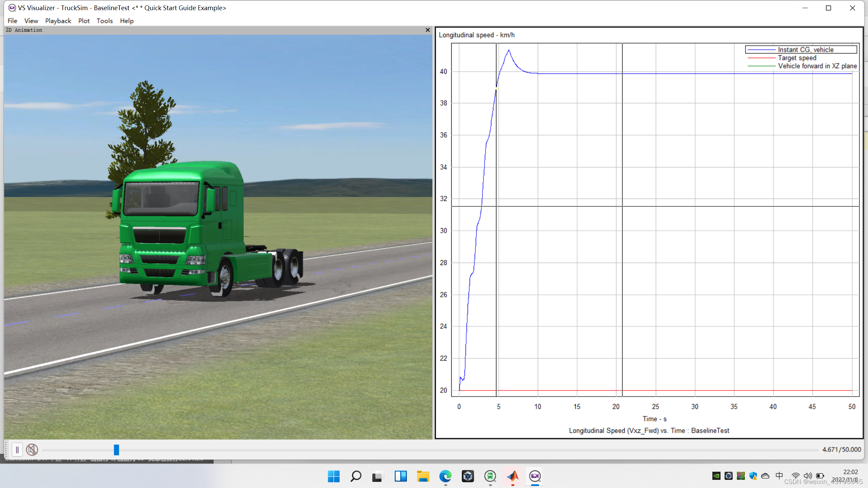
Task: Open the dark cube app icon on taskbar
Action: coord(468,476)
